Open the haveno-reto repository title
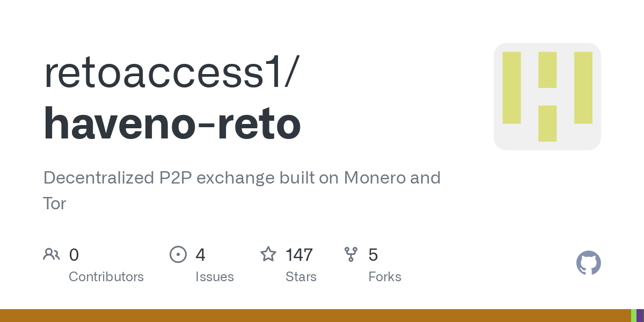This screenshot has width=644, height=322. click(x=172, y=124)
